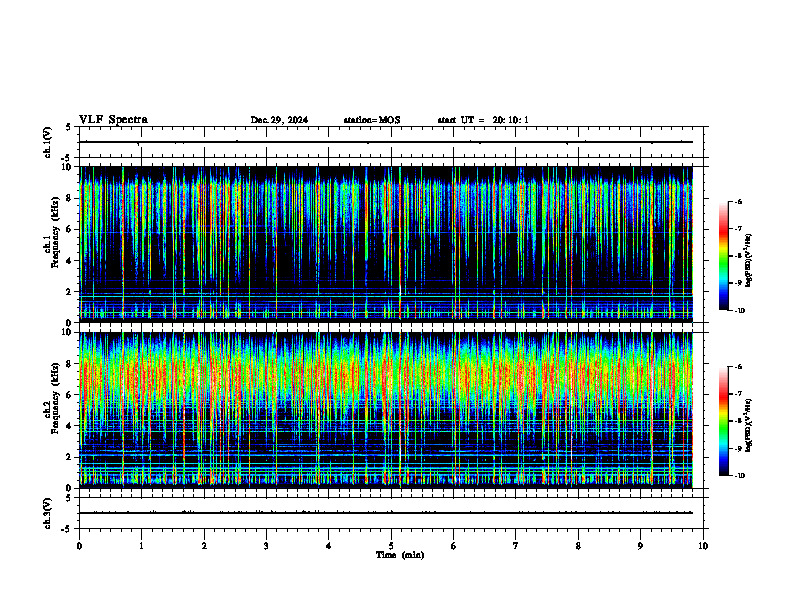Click the "ch.1(V)" axis label
The width and height of the screenshot is (792, 612).
click(x=48, y=142)
